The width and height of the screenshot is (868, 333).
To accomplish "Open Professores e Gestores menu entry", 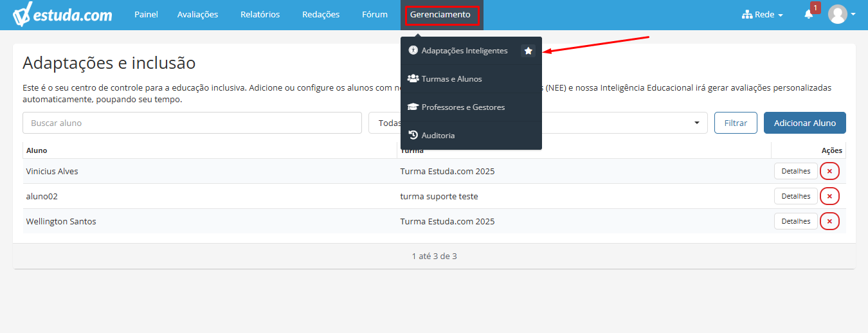I will click(x=463, y=107).
